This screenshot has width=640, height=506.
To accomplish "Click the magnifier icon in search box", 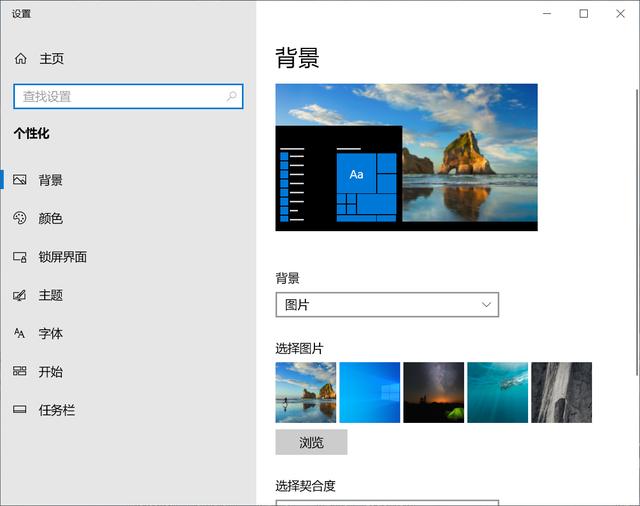I will coord(231,96).
